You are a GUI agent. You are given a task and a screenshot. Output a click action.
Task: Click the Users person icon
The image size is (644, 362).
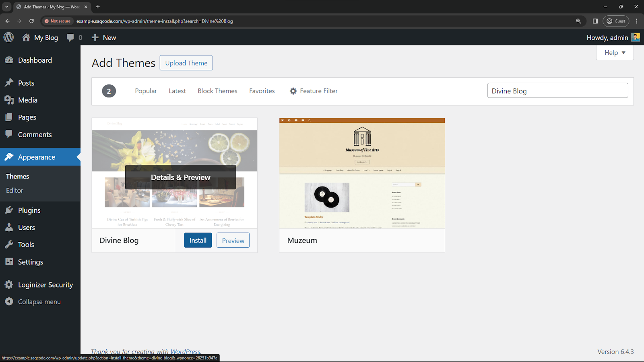click(x=9, y=227)
